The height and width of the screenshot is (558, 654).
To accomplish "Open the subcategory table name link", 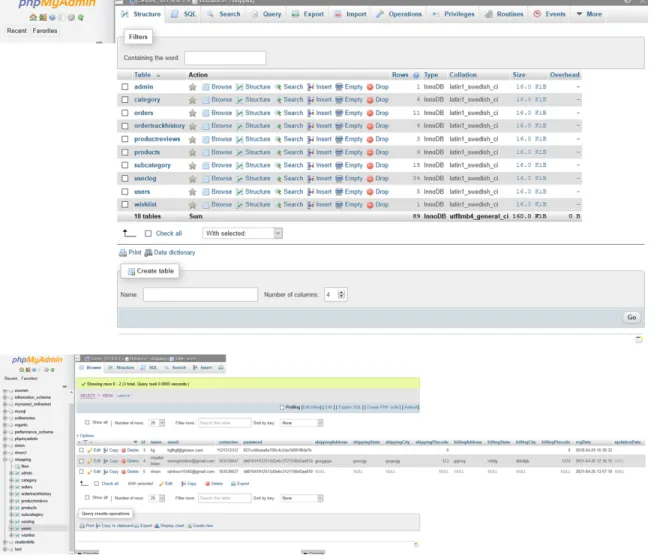I will pyautogui.click(x=152, y=166).
